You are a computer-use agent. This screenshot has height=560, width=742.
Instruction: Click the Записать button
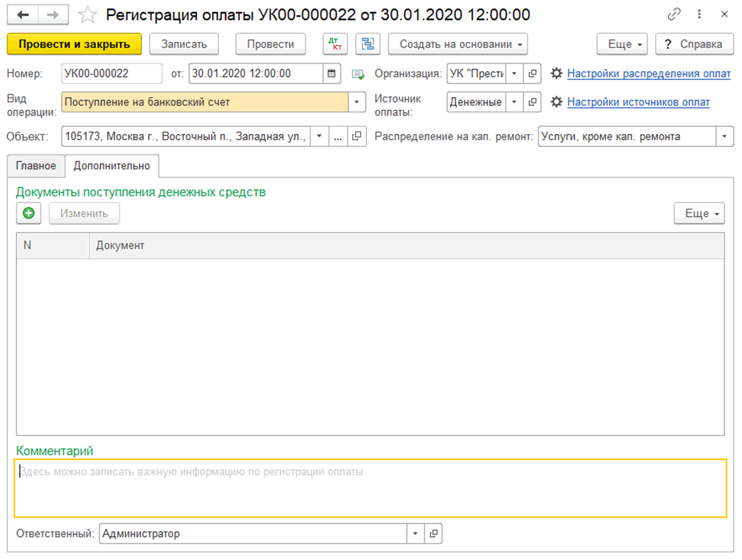coord(184,44)
